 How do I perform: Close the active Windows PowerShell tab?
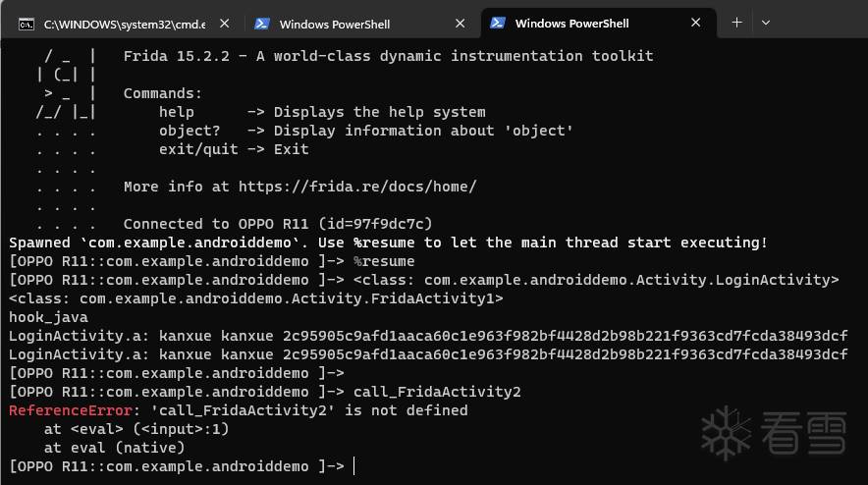696,23
